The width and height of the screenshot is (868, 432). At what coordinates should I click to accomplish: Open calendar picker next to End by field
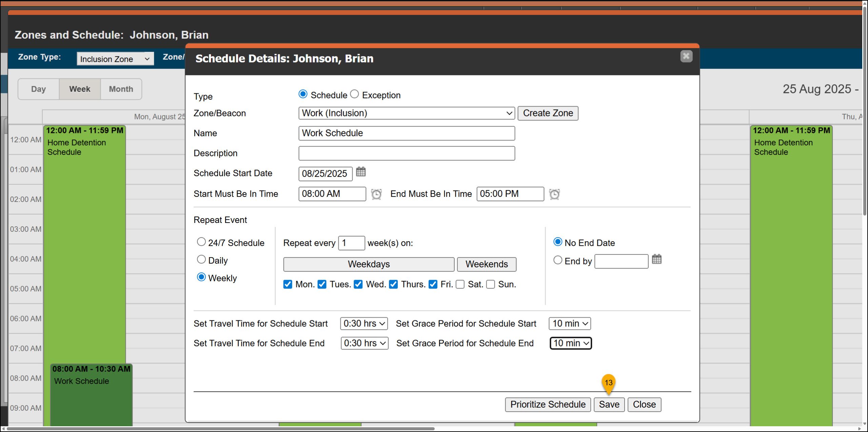(656, 259)
